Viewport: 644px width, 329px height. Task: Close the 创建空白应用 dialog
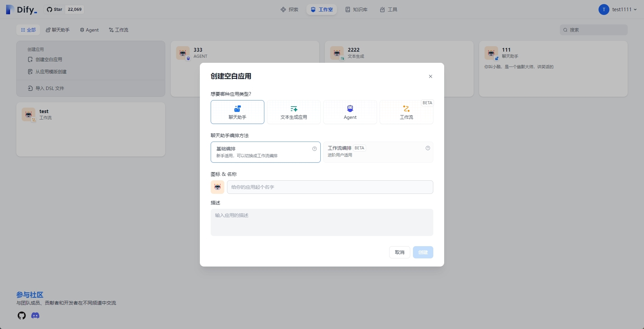431,76
